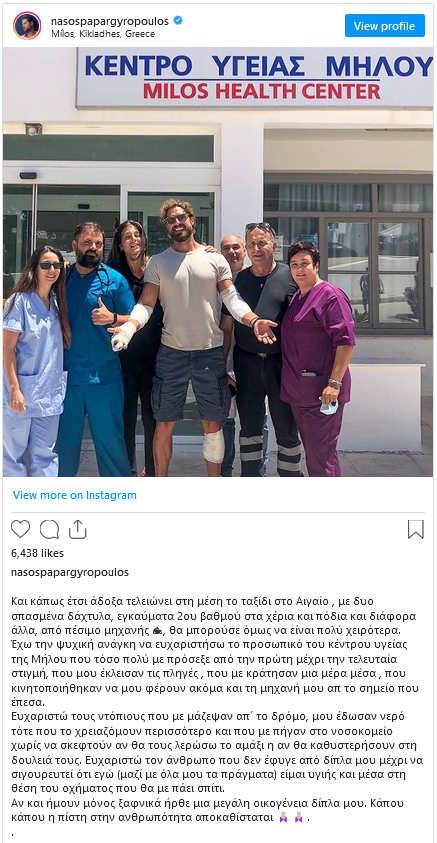437x843 pixels.
Task: View the 6,438 likes count
Action: pos(38,553)
